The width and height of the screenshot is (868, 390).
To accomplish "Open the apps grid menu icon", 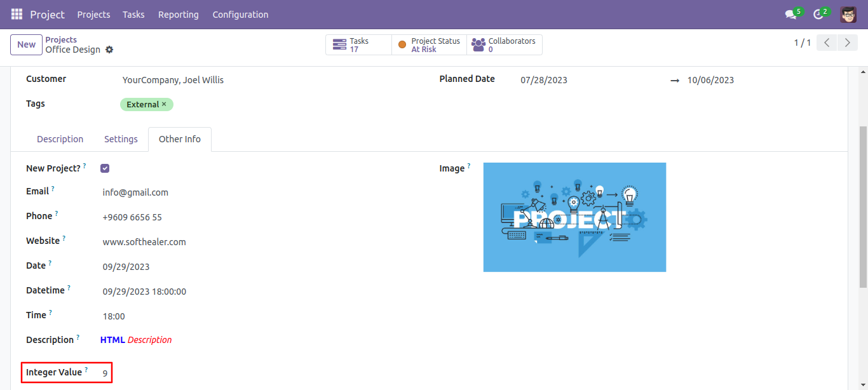I will click(x=17, y=14).
